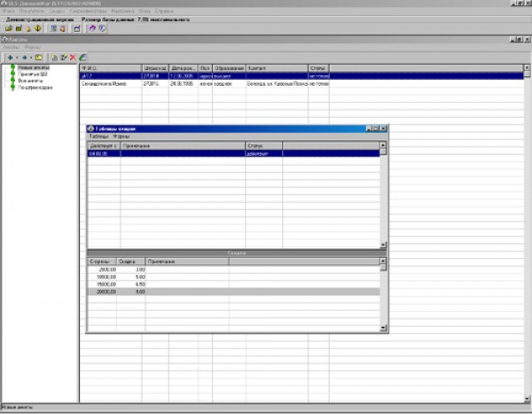Click the new document icon in Анкеты toolbar
The width and height of the screenshot is (532, 414).
tap(54, 58)
